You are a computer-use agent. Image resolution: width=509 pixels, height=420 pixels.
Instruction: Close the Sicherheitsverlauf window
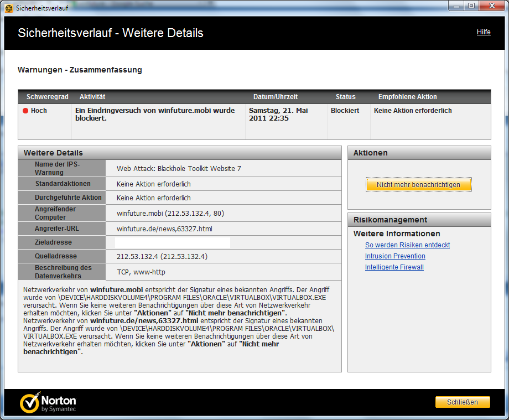[x=492, y=6]
